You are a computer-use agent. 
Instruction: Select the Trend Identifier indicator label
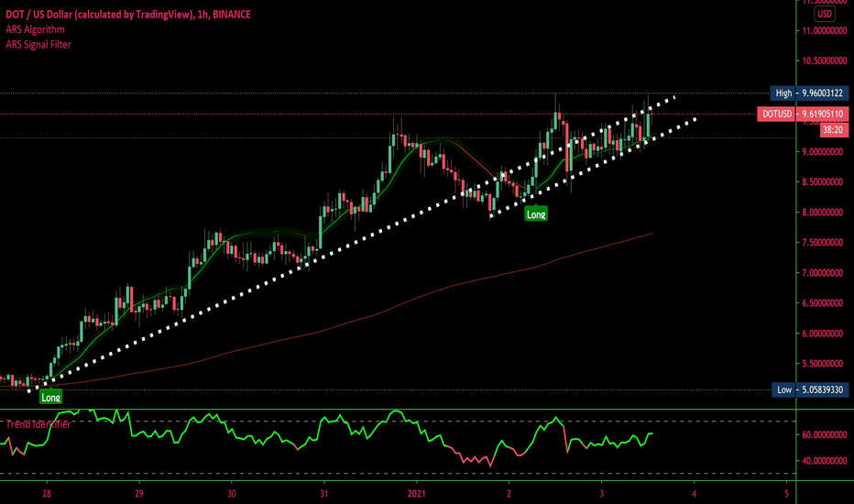[x=38, y=424]
